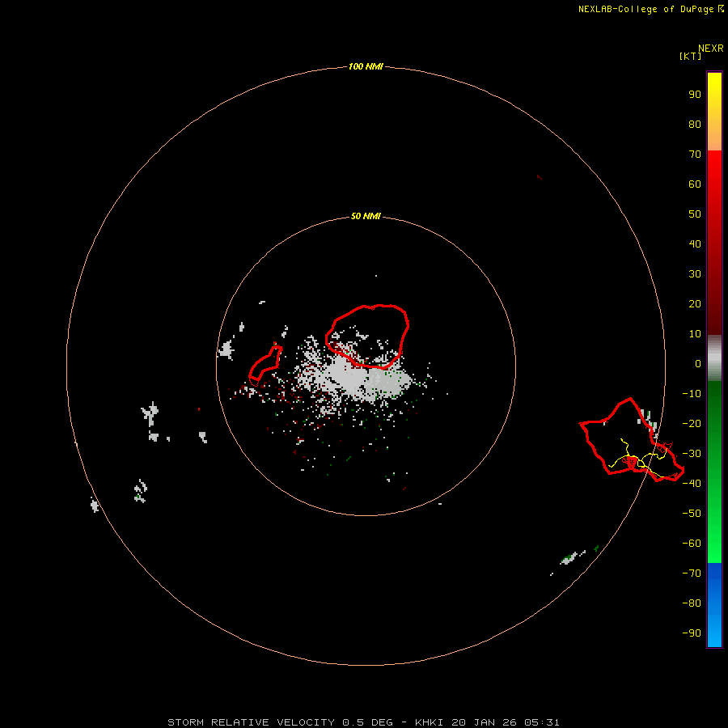Screen dimensions: 728x728
Task: Click the -80 value on velocity scale
Action: [x=692, y=603]
